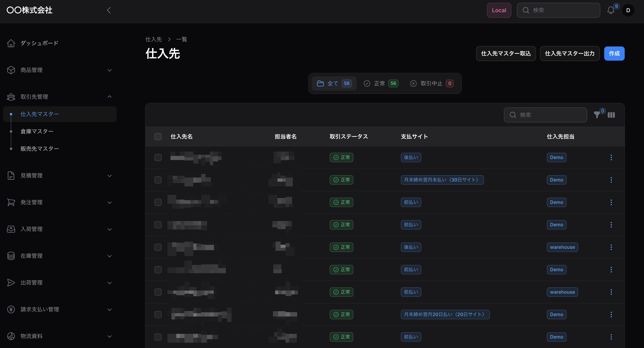Screen dimensions: 644x348
Task: Open 販売先マスター in sidebar
Action: [x=60, y=149]
